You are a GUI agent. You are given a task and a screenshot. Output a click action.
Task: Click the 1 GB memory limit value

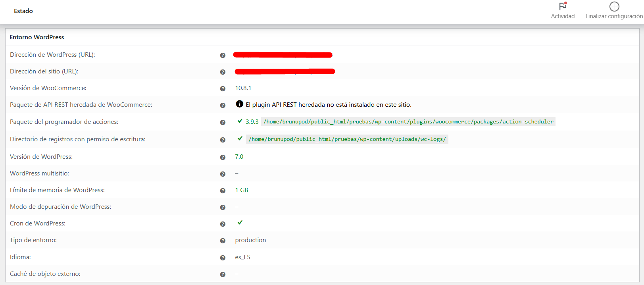click(x=241, y=190)
